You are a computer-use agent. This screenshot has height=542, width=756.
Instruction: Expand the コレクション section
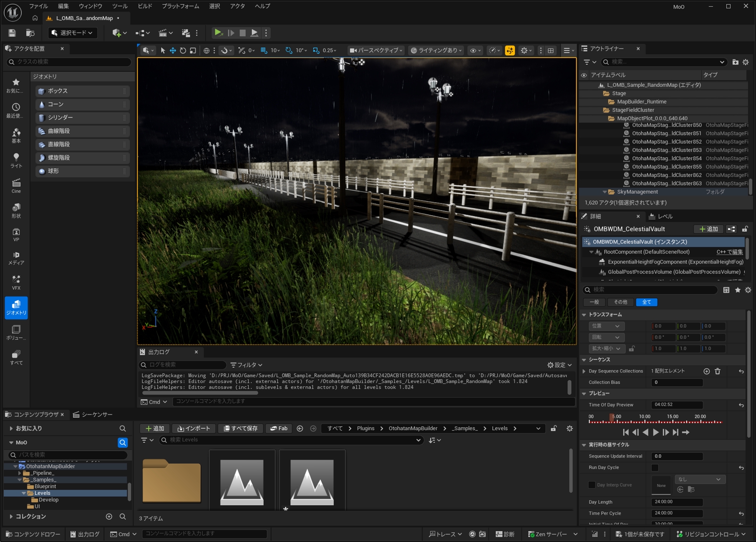(11, 517)
